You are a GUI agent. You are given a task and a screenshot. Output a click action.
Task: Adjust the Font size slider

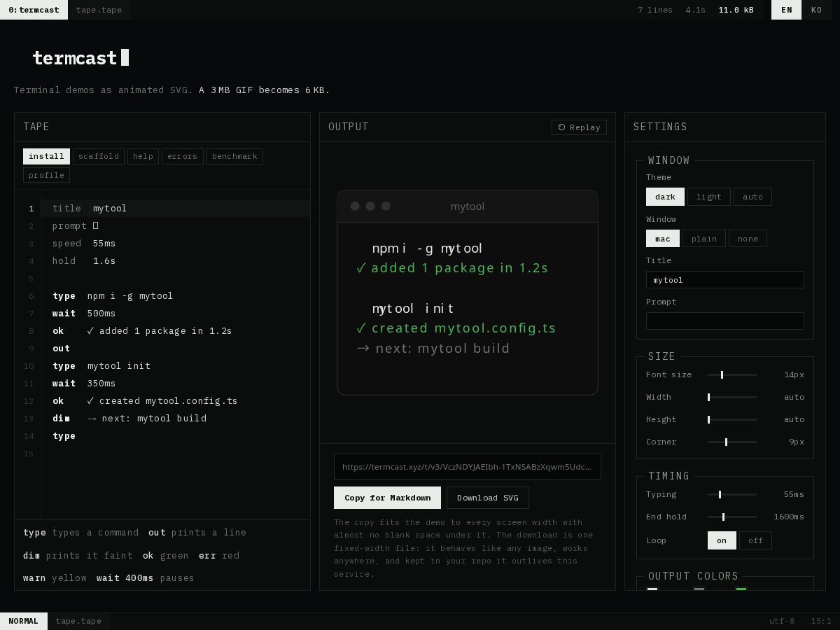[731, 374]
